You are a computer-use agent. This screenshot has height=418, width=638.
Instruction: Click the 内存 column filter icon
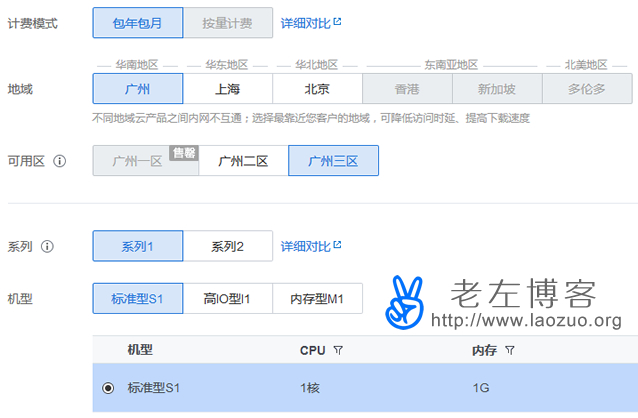pyautogui.click(x=510, y=351)
